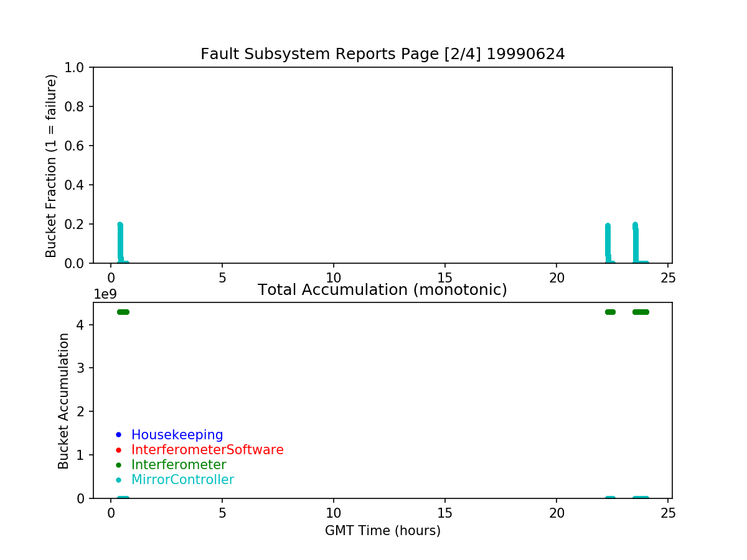The image size is (747, 560).
Task: Click the blue Housekeeping legend marker
Action: [x=118, y=435]
